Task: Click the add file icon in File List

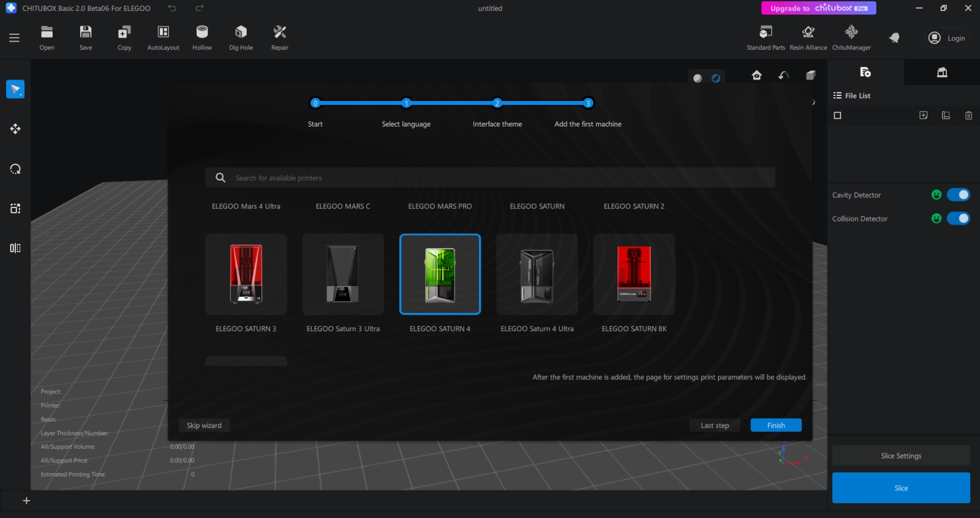Action: coord(924,115)
